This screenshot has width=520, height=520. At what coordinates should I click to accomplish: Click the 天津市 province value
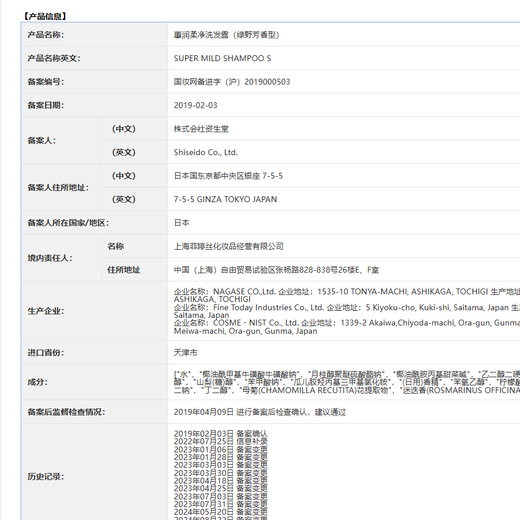point(185,352)
